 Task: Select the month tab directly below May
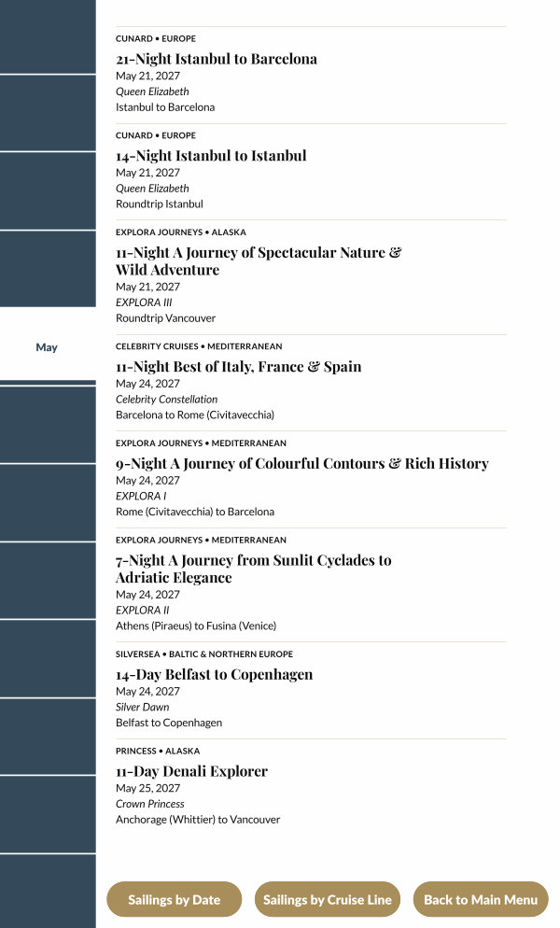(x=47, y=424)
